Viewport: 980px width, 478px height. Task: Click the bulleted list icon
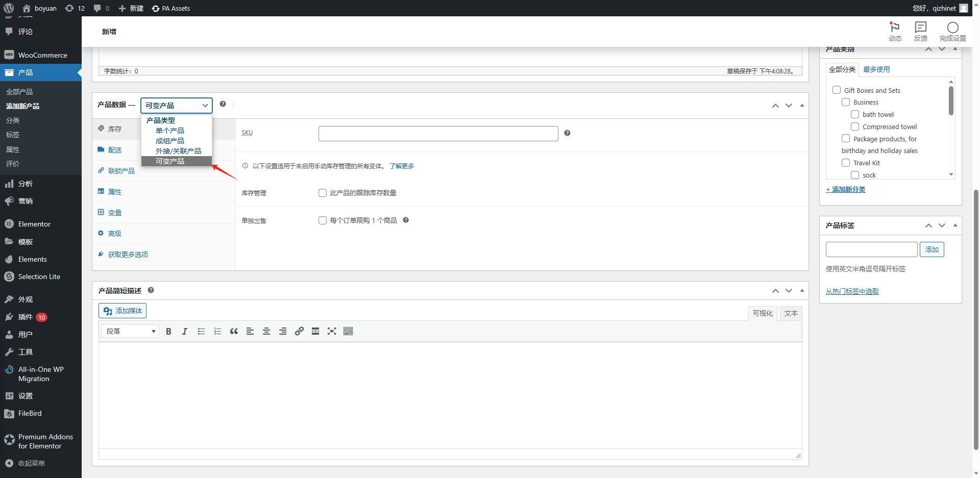click(201, 332)
